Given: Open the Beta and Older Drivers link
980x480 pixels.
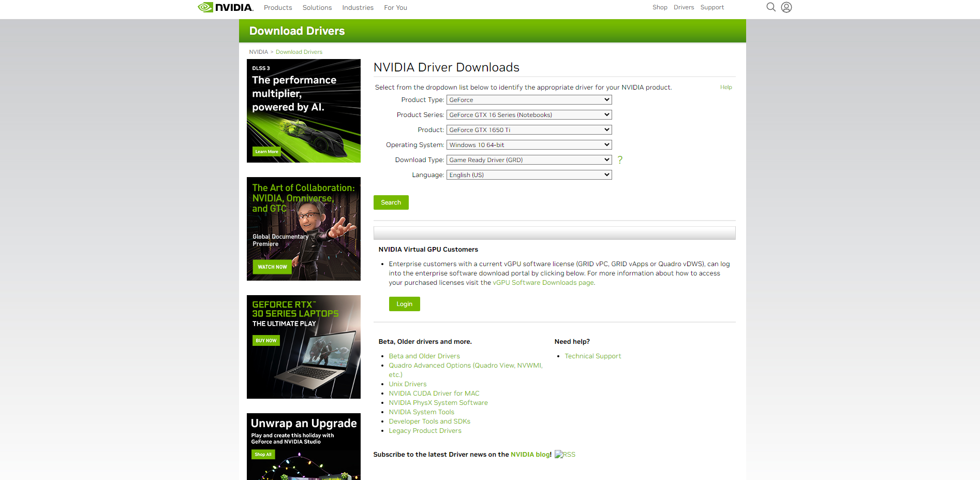Looking at the screenshot, I should 424,356.
